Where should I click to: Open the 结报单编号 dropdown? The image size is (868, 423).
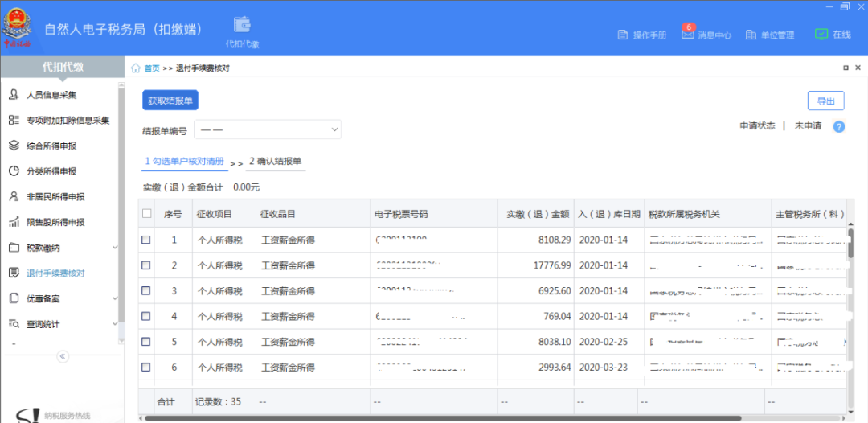coord(268,129)
